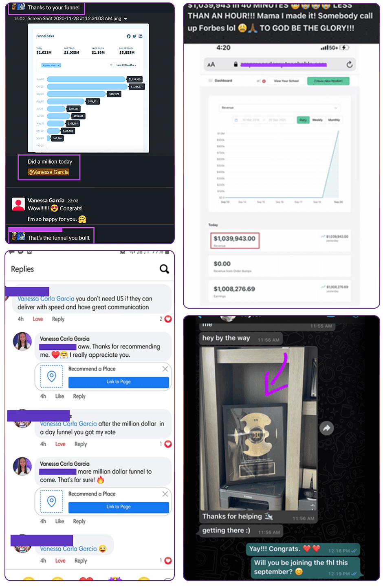Click the Facebook share icon on Funnel Sales
The image size is (383, 588).
click(x=129, y=36)
